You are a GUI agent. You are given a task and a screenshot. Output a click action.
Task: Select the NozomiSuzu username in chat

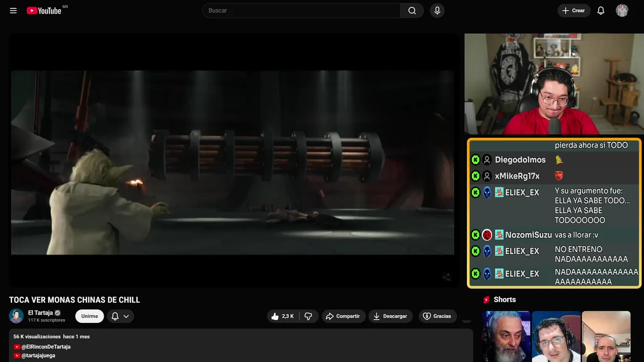528,235
